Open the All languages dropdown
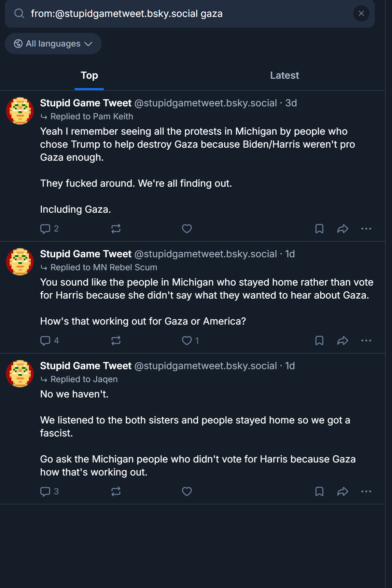 point(53,44)
